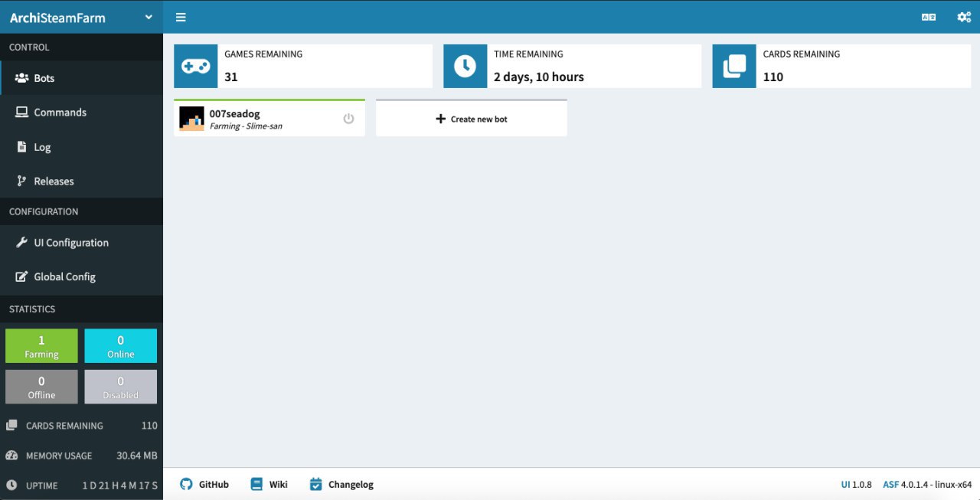Screen dimensions: 980x500
Task: Click the STATISTICS section heading
Action: click(x=32, y=309)
